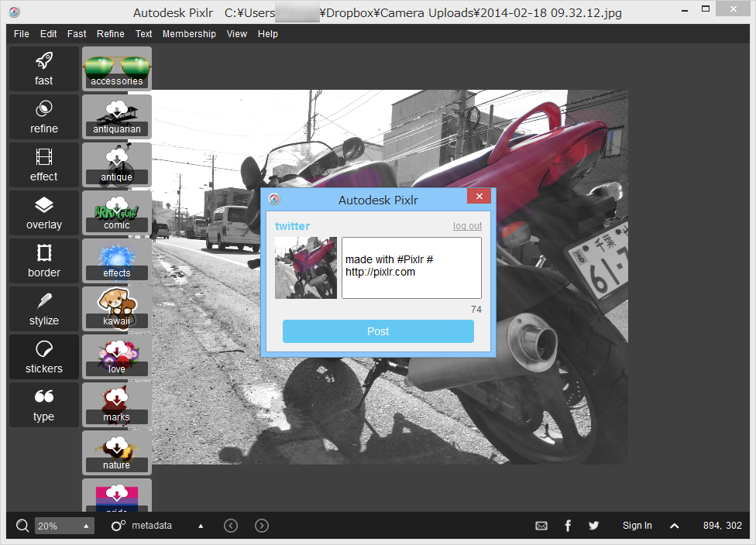The height and width of the screenshot is (545, 756).
Task: Open the Membership menu
Action: (189, 34)
